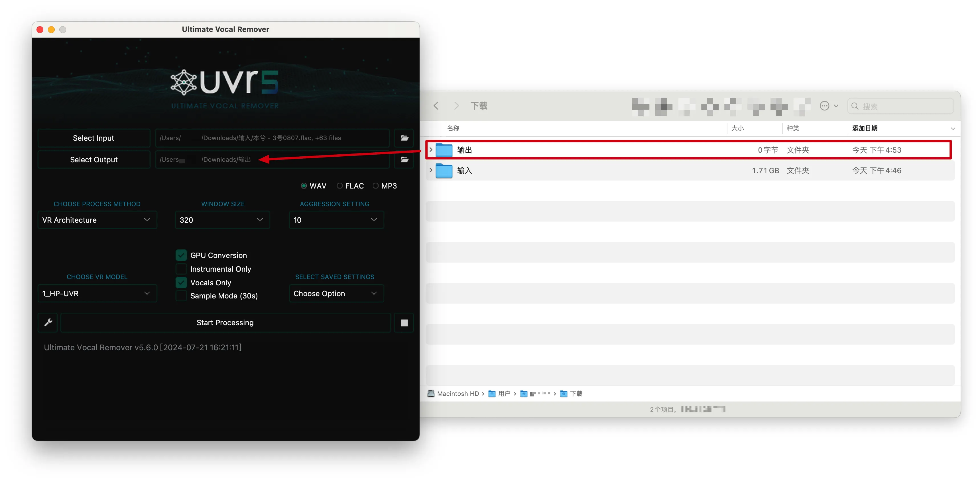Sort Finder list by 添加日期 column

(864, 128)
